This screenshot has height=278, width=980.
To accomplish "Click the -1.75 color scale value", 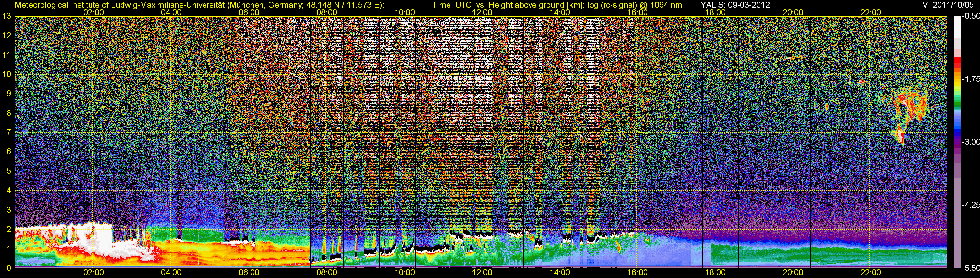I will tap(971, 79).
